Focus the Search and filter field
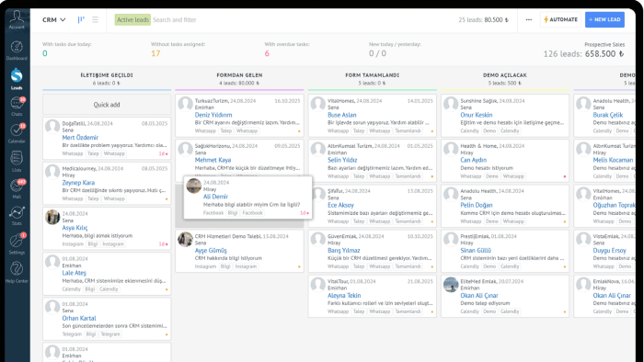This screenshot has height=362, width=644. coord(175,19)
